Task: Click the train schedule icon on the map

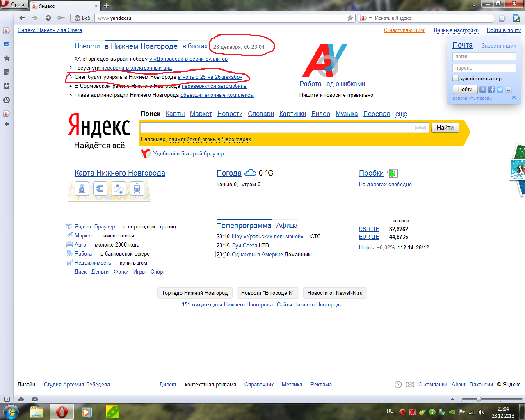Action: [137, 189]
